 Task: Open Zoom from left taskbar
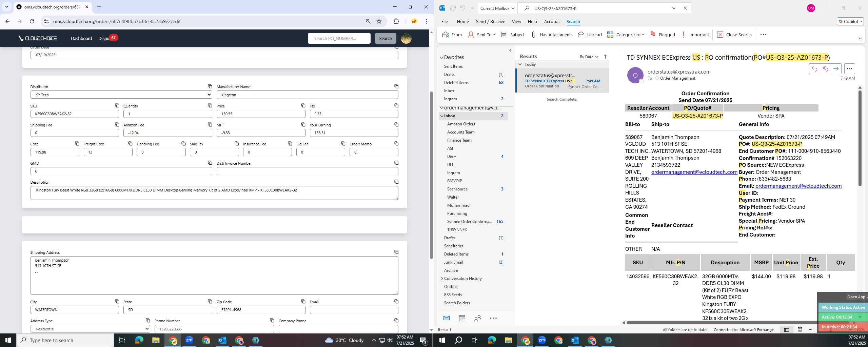(189, 340)
